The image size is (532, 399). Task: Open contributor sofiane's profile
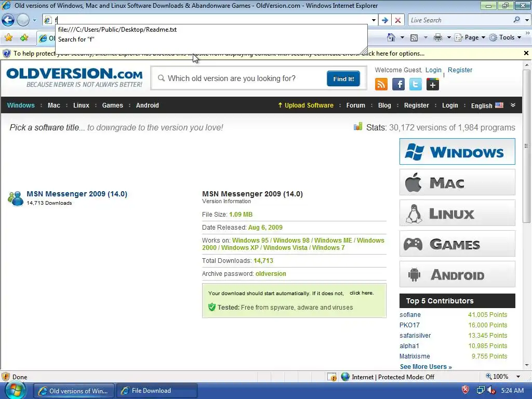(x=410, y=314)
